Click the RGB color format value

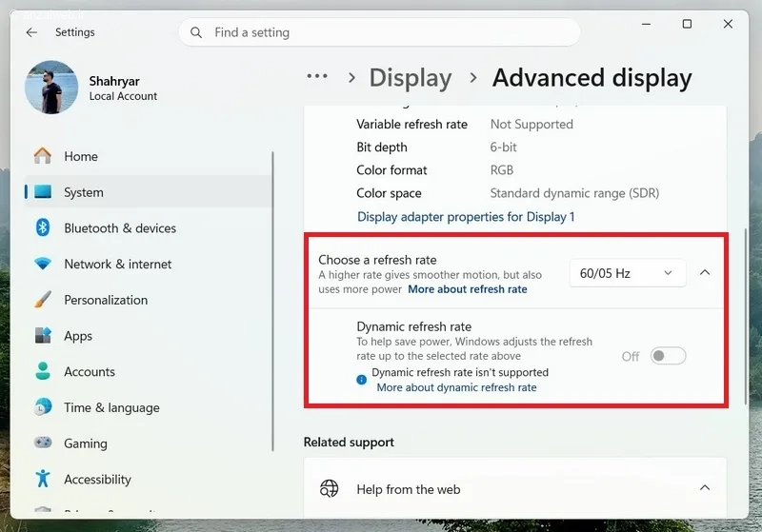502,170
